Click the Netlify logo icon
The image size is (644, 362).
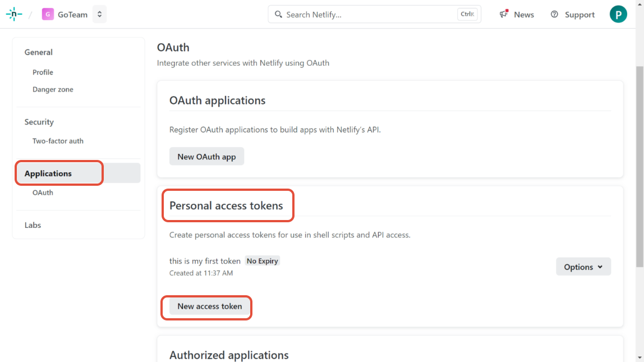point(14,15)
